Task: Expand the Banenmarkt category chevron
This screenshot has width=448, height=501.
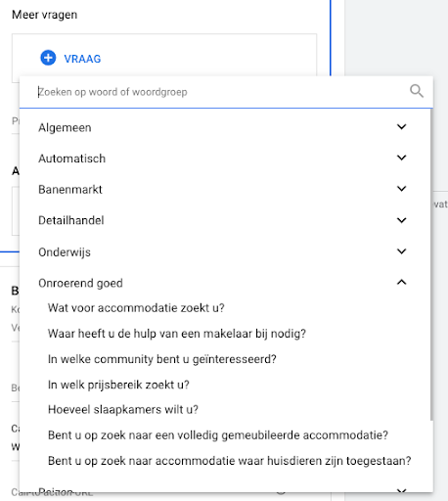Action: [402, 189]
